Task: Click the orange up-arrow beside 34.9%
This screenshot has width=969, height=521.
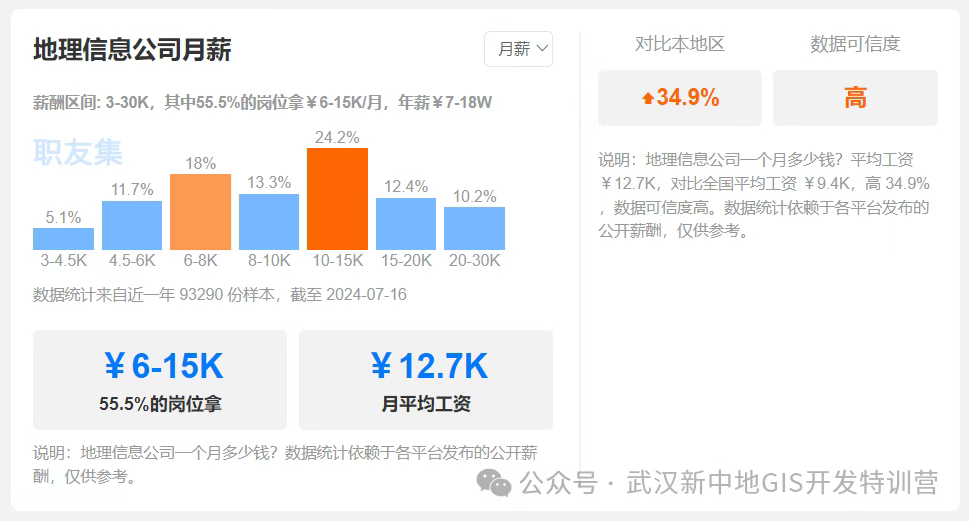Action: click(x=647, y=98)
